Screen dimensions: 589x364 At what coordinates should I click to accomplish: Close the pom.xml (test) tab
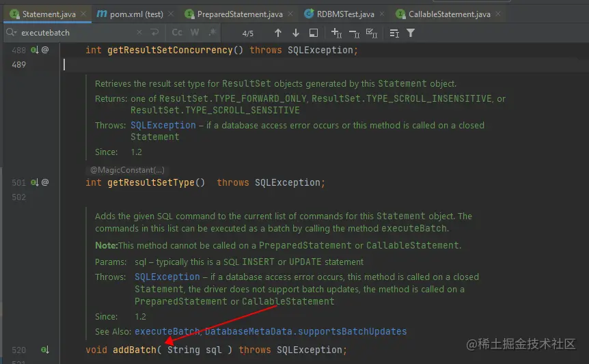click(x=171, y=14)
